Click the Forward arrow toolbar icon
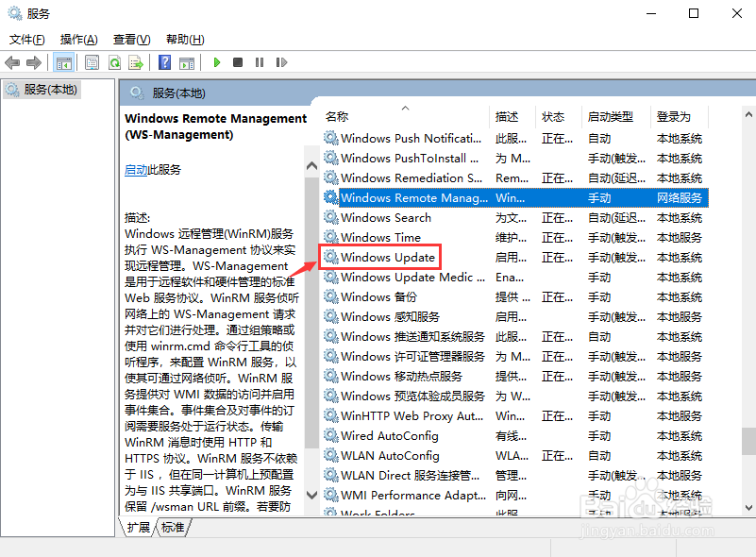 click(x=33, y=62)
